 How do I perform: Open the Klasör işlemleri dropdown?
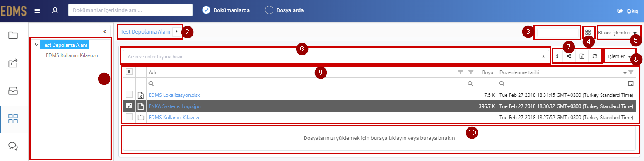[x=617, y=33]
